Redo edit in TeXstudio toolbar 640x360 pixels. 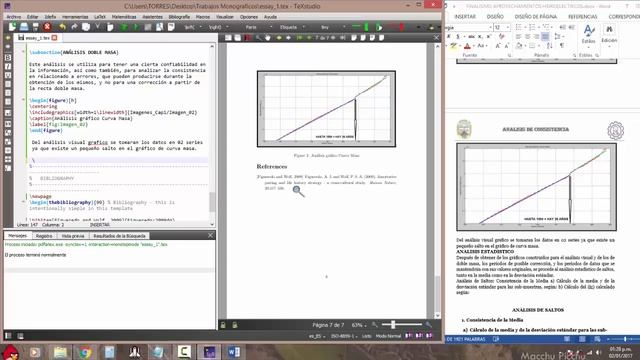point(74,27)
